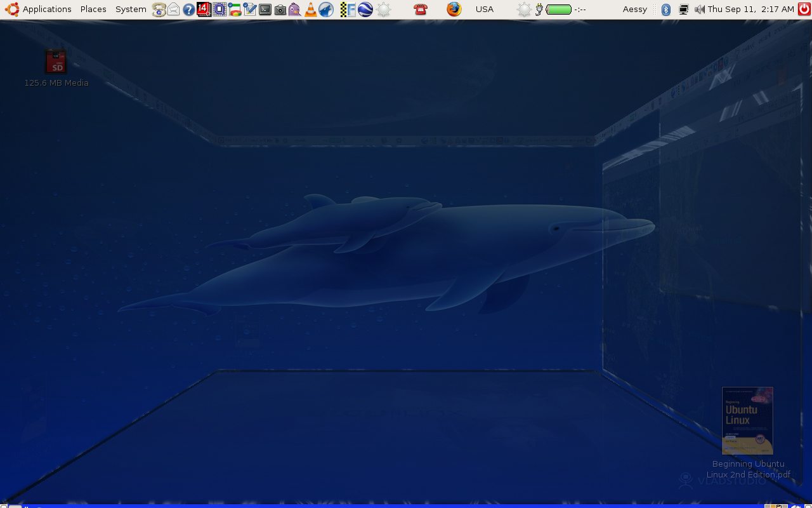The image size is (812, 508).
Task: Click the Ubuntu logo icon
Action: pos(12,9)
